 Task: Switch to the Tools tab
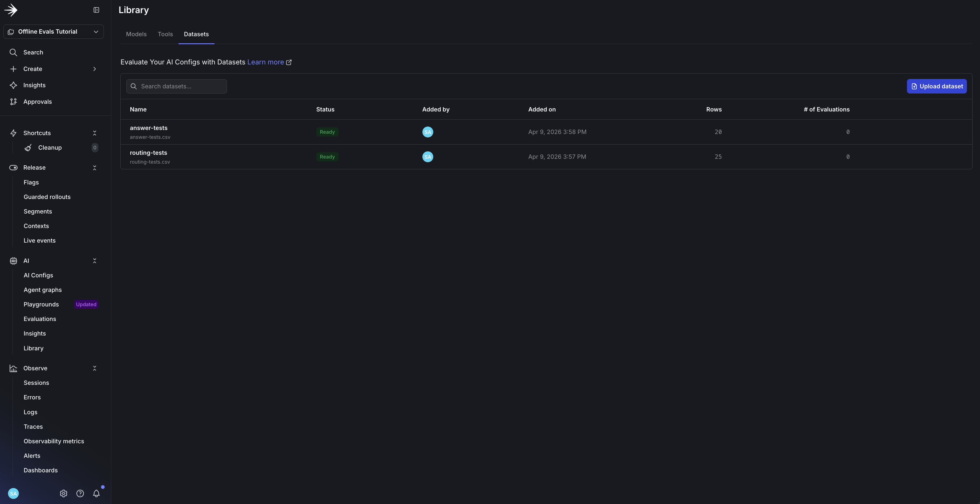[x=165, y=34]
